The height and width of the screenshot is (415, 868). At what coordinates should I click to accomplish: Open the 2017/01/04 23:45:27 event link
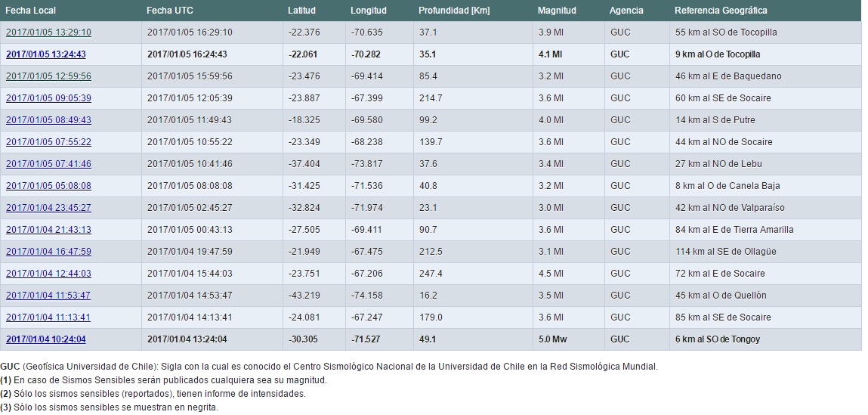48,208
